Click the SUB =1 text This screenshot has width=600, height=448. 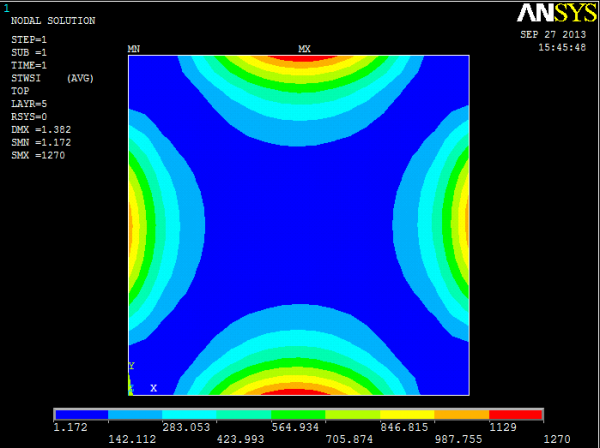(29, 53)
